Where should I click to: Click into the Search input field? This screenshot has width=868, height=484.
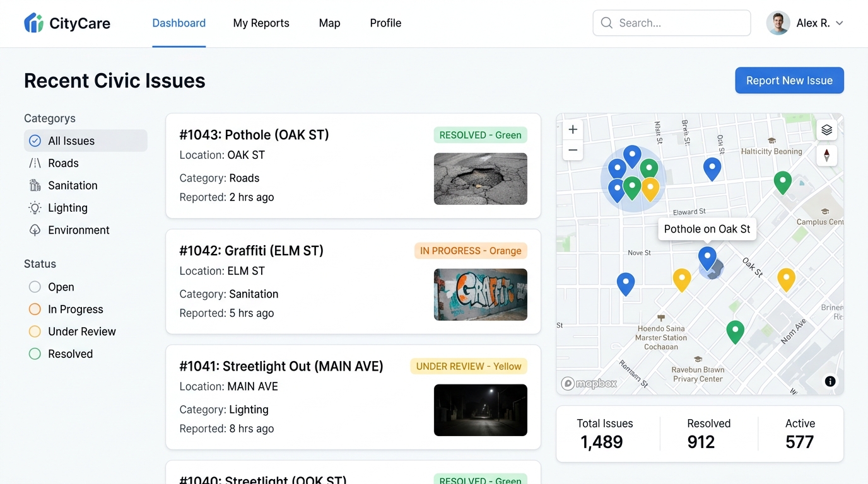(672, 23)
